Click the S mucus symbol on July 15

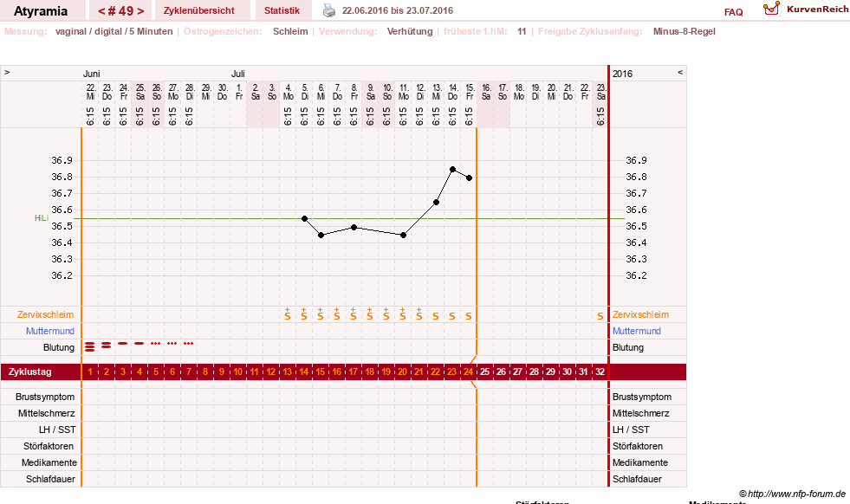click(x=469, y=316)
